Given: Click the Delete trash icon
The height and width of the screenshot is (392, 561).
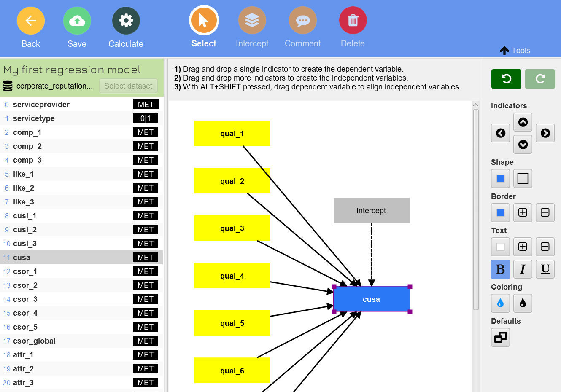Looking at the screenshot, I should [x=353, y=21].
